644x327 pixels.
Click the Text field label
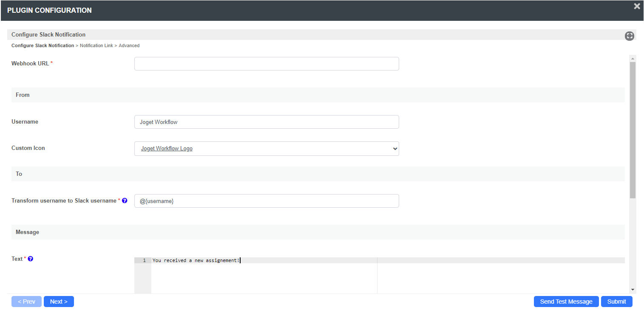(x=17, y=259)
